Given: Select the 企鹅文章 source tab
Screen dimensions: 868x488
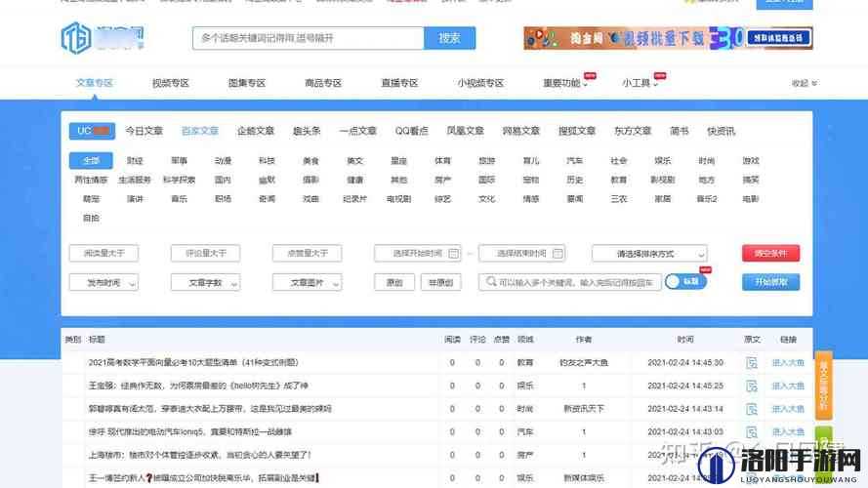Looking at the screenshot, I should point(256,131).
